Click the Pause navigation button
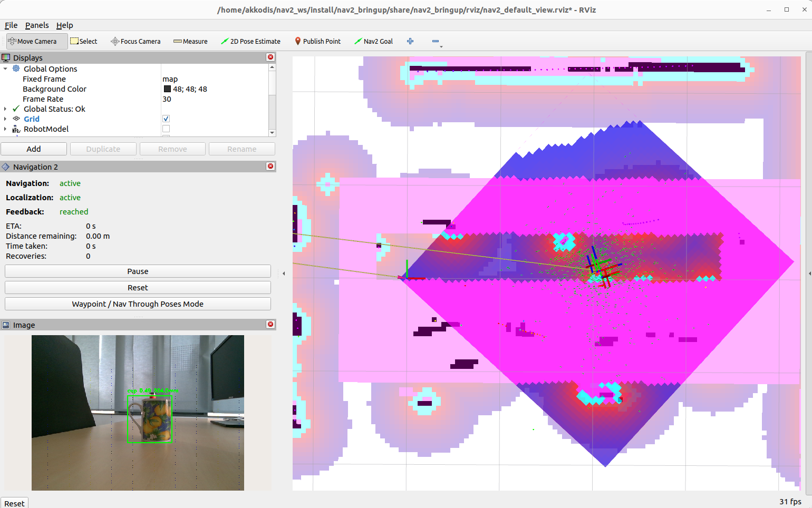The image size is (812, 508). [138, 271]
